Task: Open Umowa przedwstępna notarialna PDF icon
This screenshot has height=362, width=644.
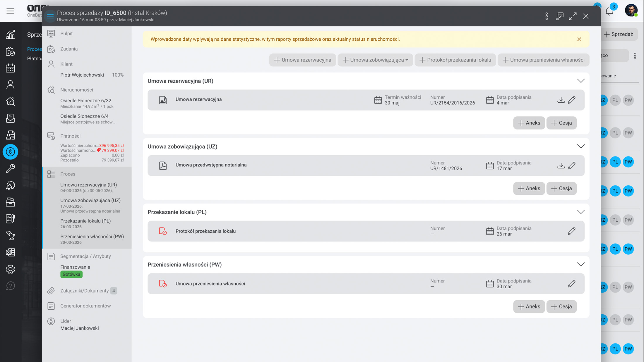Action: [163, 166]
